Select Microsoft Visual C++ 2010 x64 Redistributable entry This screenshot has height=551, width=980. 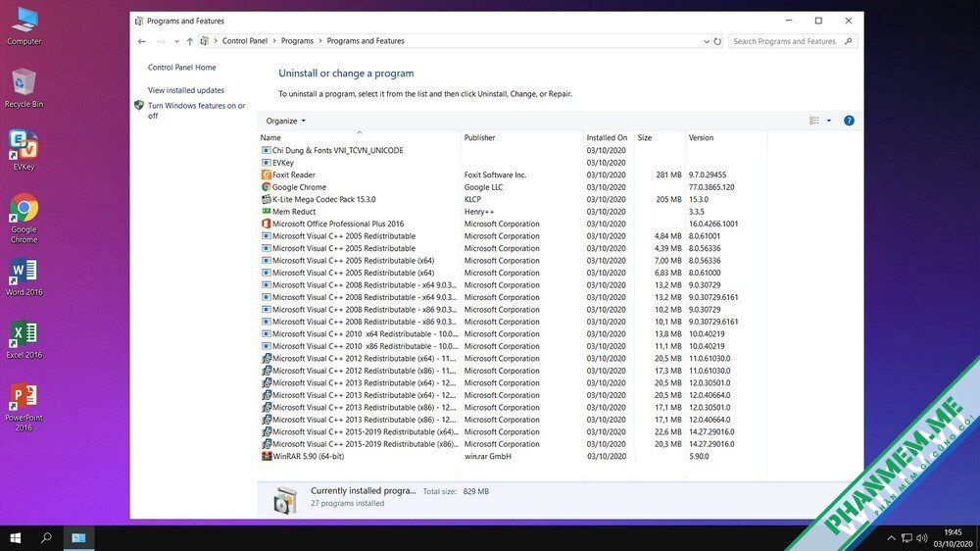[x=365, y=334]
